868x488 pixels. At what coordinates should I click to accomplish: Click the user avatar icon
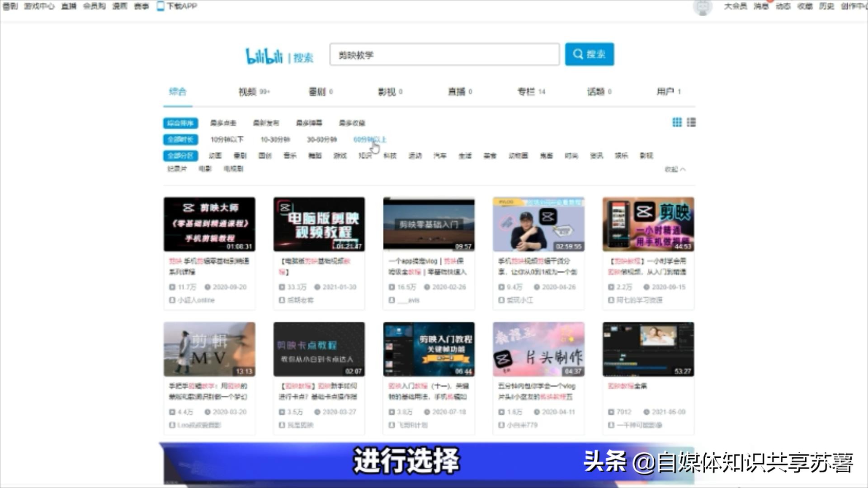[703, 8]
